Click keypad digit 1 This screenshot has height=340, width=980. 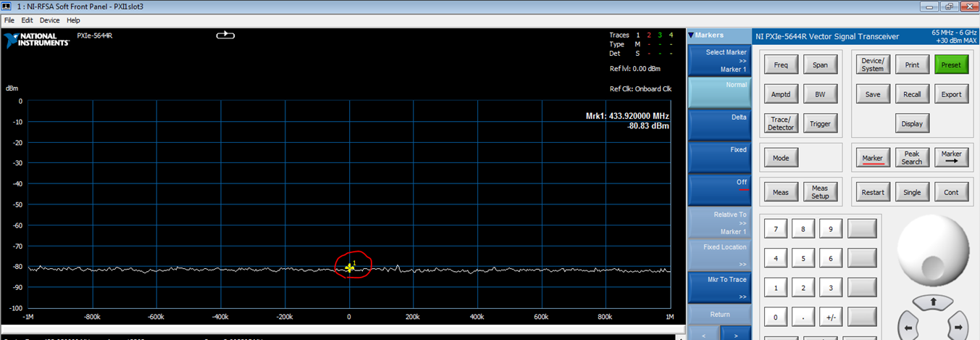pyautogui.click(x=776, y=288)
